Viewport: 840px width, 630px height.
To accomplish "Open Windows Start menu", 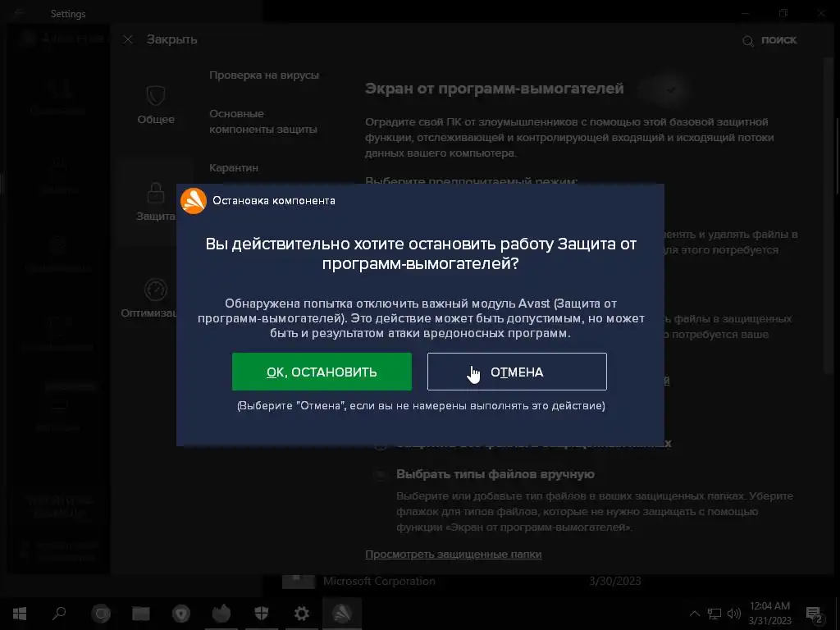I will [x=20, y=614].
